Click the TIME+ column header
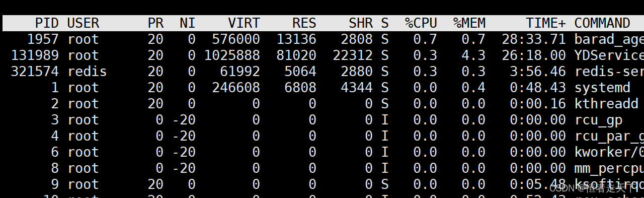The width and height of the screenshot is (644, 198). (546, 23)
